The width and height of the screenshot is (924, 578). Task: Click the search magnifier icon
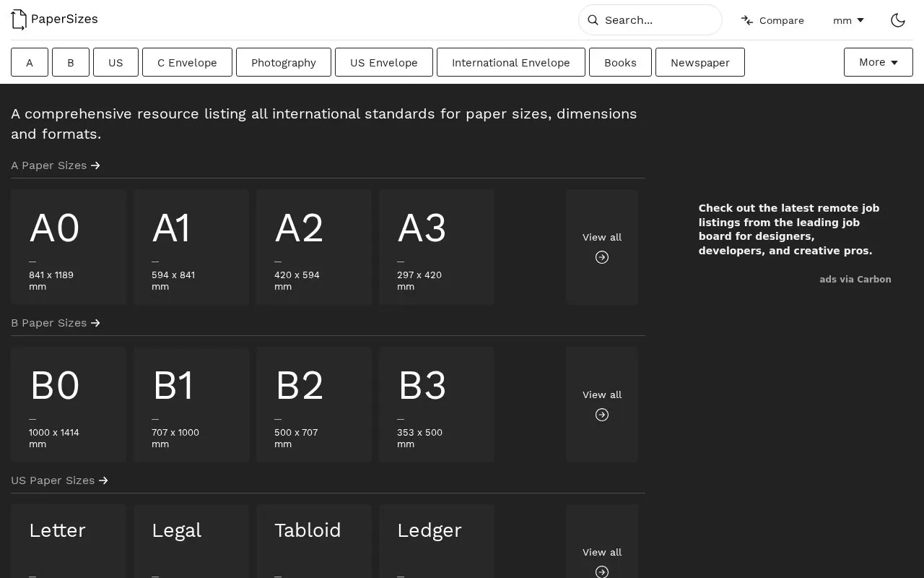(593, 20)
